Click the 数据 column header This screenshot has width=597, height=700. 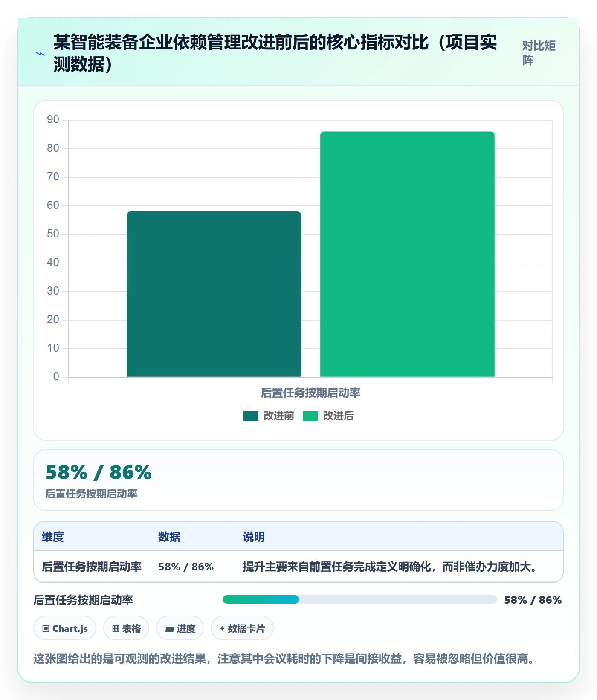169,537
